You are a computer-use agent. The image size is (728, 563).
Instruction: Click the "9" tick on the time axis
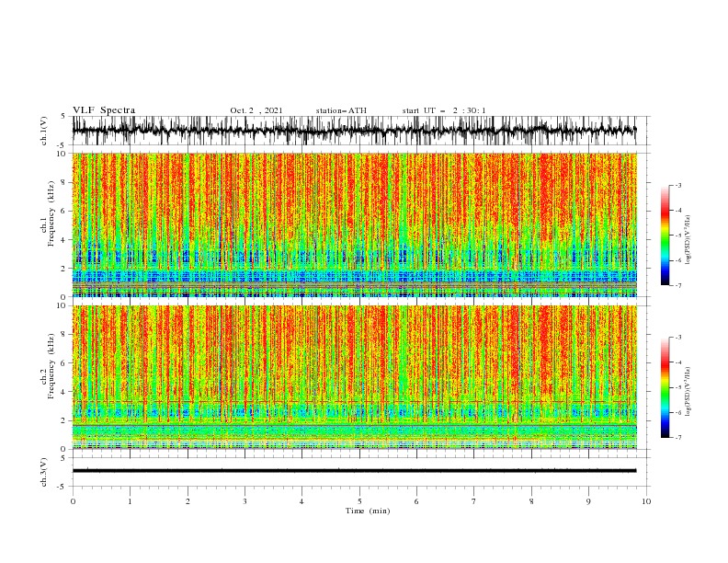[588, 501]
